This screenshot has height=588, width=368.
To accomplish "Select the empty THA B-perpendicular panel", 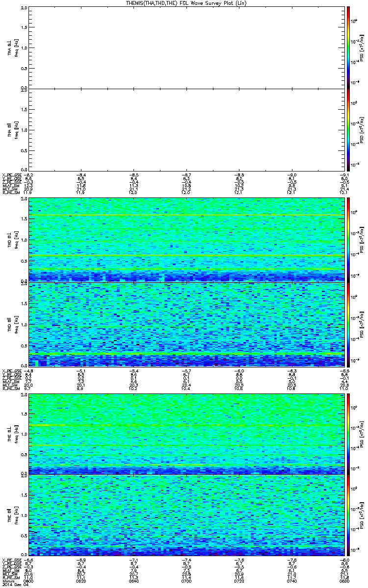I will 187,48.
